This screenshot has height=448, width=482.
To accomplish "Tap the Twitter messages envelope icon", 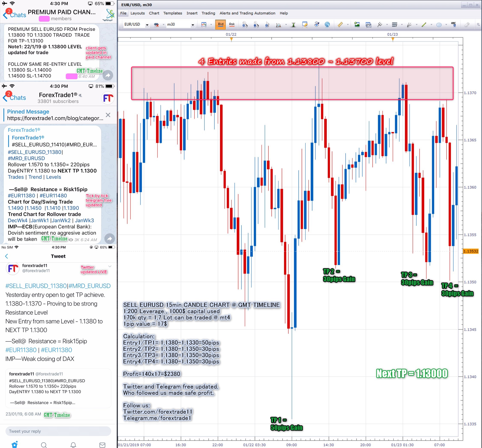I will pyautogui.click(x=102, y=445).
